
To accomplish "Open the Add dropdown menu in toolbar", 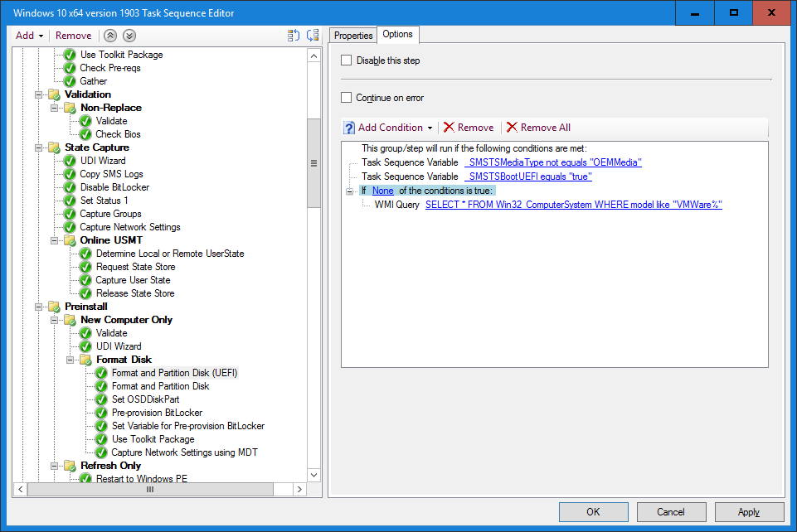I will pos(30,36).
